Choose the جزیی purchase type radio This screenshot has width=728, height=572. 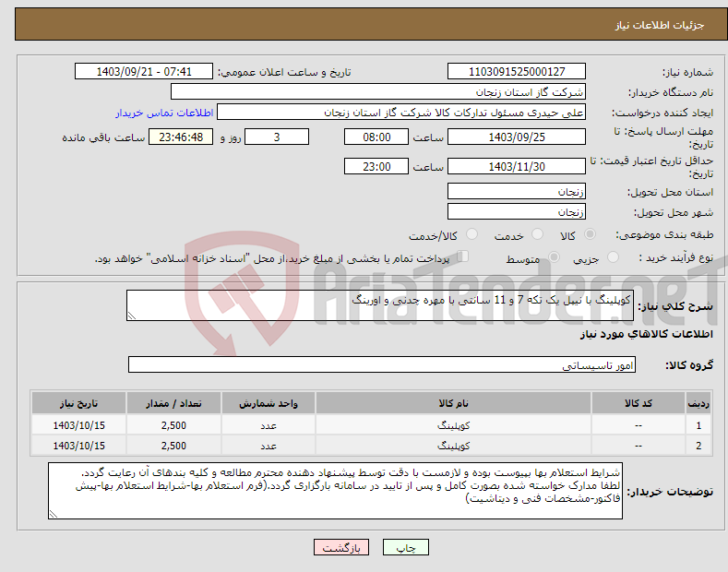pyautogui.click(x=613, y=257)
